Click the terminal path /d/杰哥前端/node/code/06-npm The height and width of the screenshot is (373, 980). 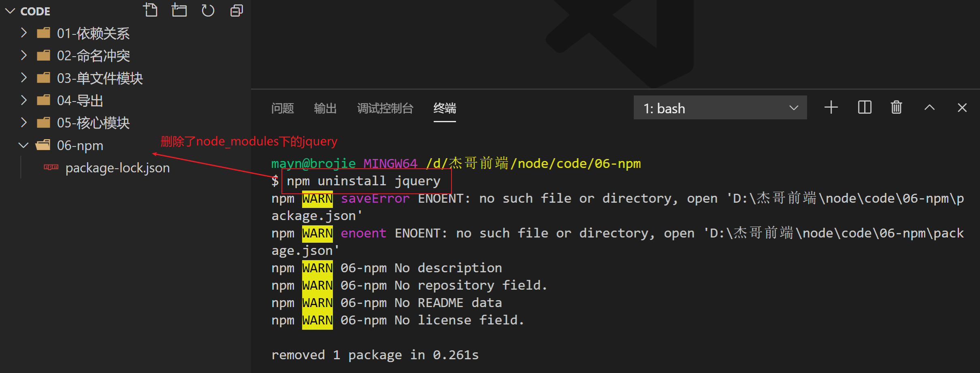(x=533, y=163)
